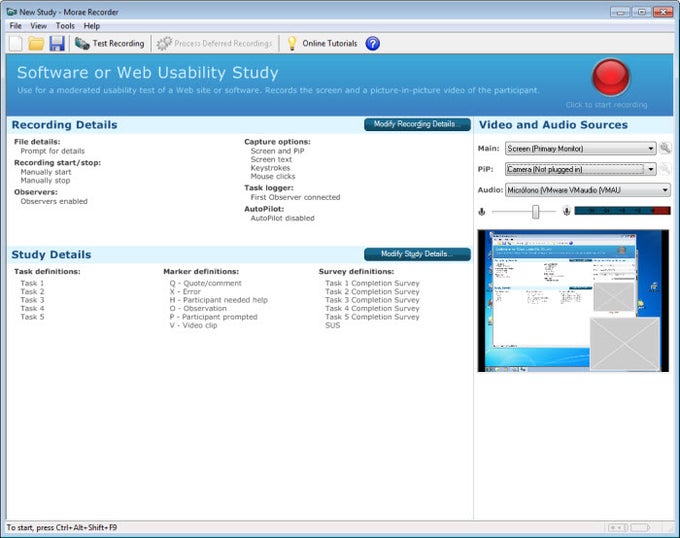The height and width of the screenshot is (538, 680).
Task: Click 'Mouse clicks' capture option
Action: (273, 176)
